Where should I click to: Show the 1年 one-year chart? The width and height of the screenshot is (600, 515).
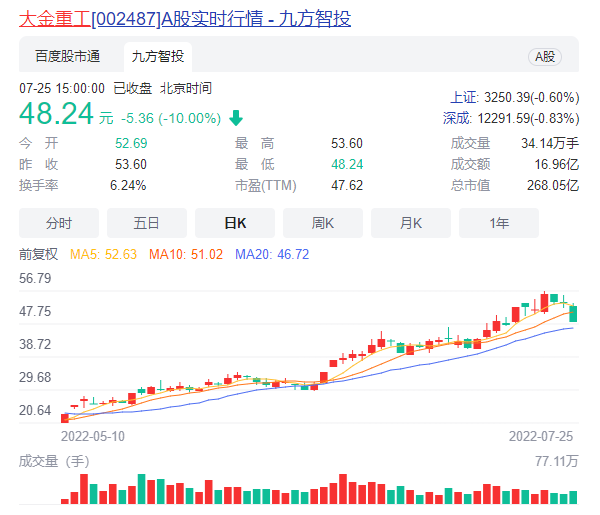[499, 223]
